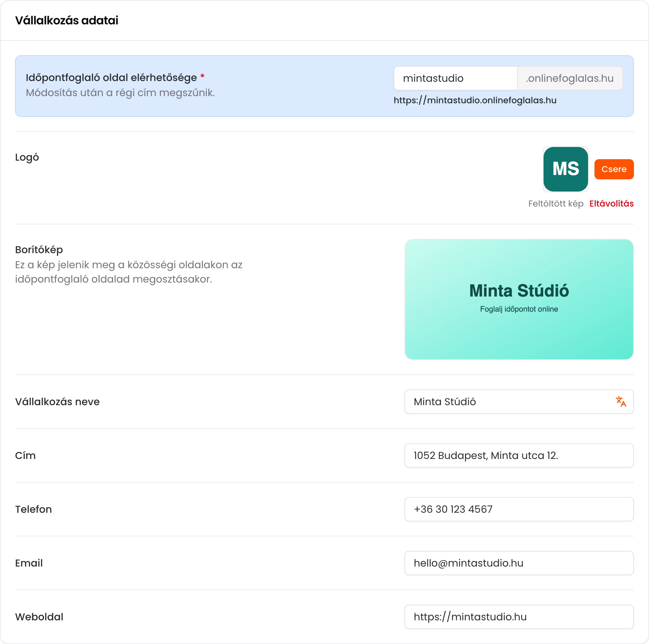
Task: Click the Weboldal field label
Action: (39, 617)
